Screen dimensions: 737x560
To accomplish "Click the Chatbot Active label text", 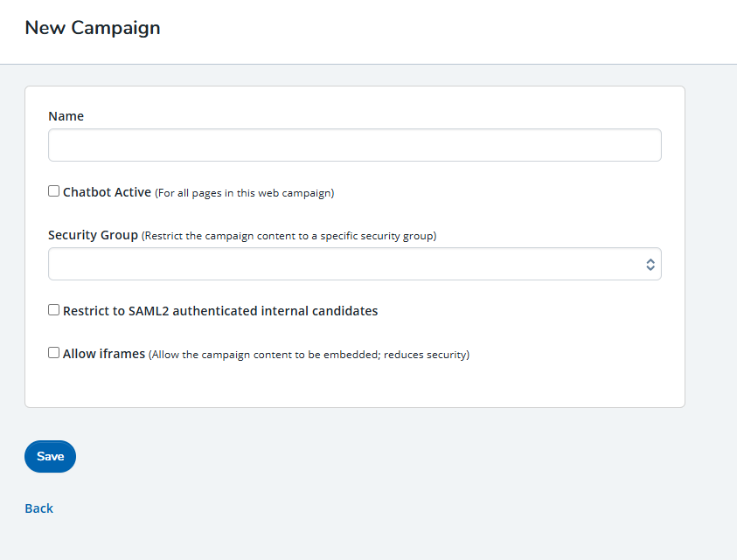I will 108,191.
